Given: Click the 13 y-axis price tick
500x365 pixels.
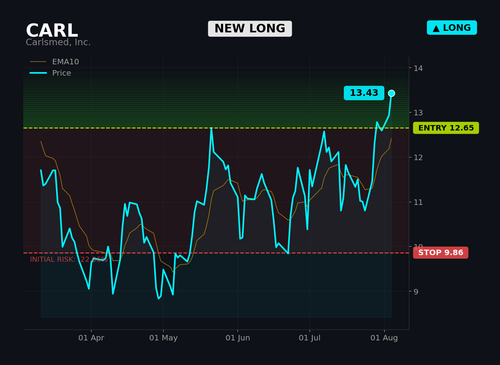Looking at the screenshot, I should point(418,113).
